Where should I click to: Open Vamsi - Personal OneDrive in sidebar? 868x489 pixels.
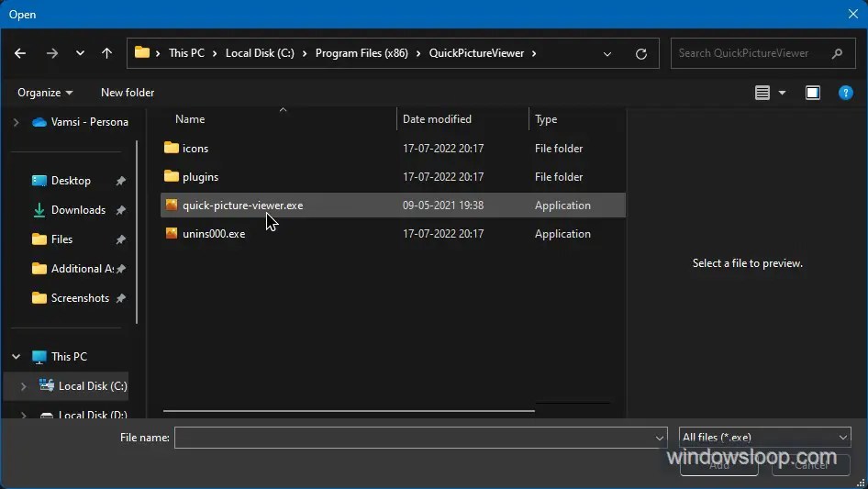point(80,122)
